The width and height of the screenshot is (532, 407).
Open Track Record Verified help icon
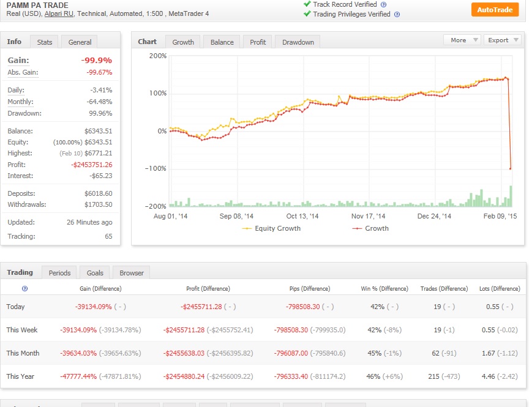tap(383, 5)
